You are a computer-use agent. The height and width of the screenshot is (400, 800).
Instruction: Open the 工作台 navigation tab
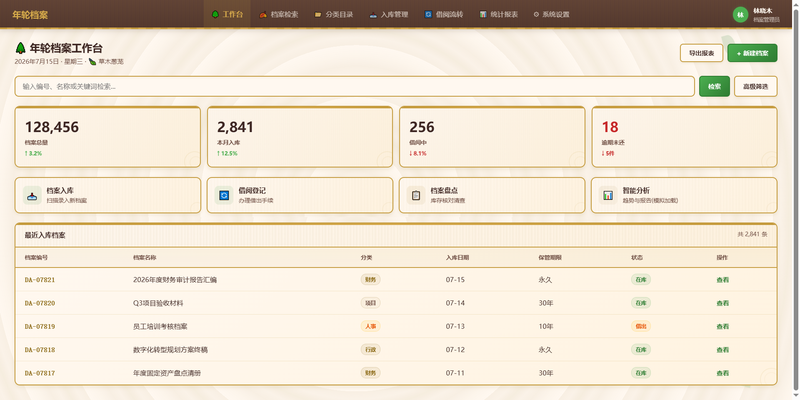coord(227,14)
